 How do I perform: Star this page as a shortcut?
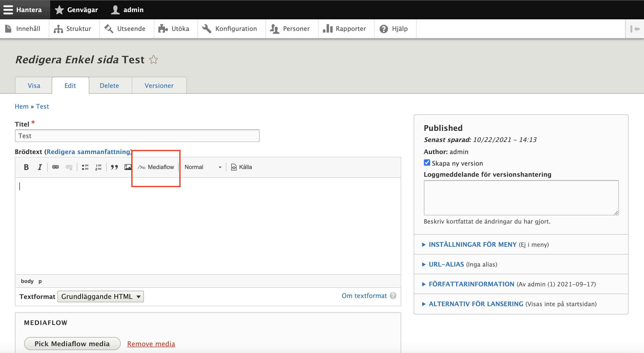[x=154, y=60]
